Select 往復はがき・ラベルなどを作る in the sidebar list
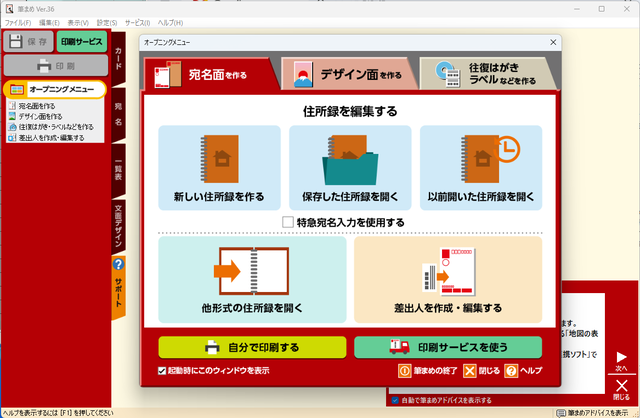The width and height of the screenshot is (640, 418). (51, 127)
